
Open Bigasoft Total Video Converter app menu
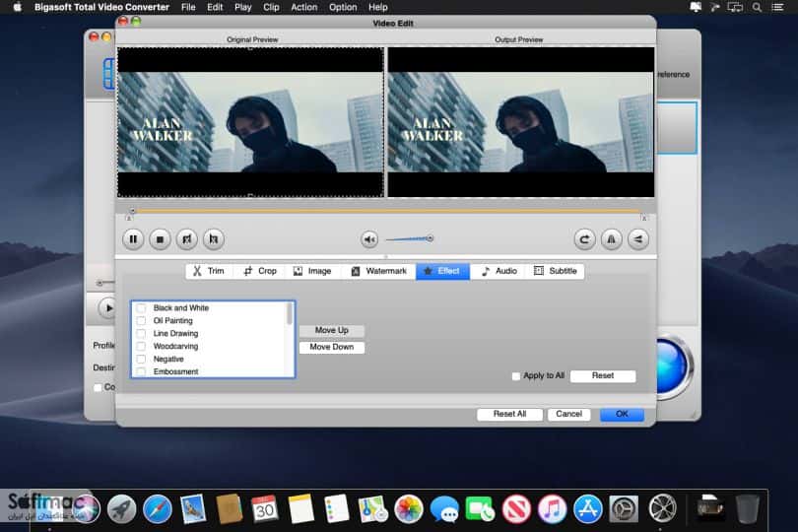pyautogui.click(x=101, y=7)
